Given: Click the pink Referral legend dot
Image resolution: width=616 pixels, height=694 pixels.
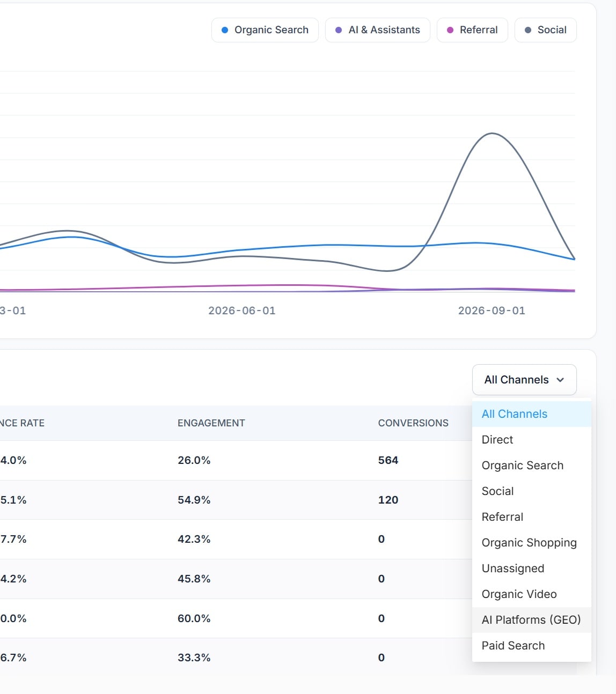Looking at the screenshot, I should tap(450, 30).
